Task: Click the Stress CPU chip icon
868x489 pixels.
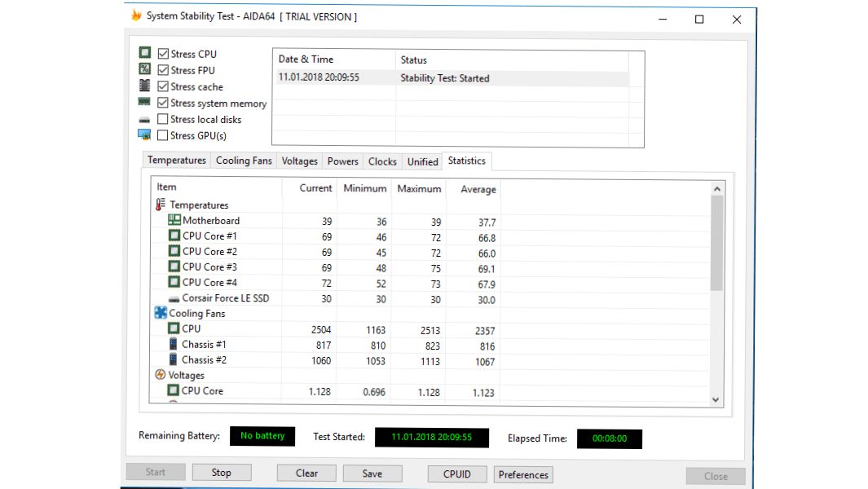Action: point(144,53)
